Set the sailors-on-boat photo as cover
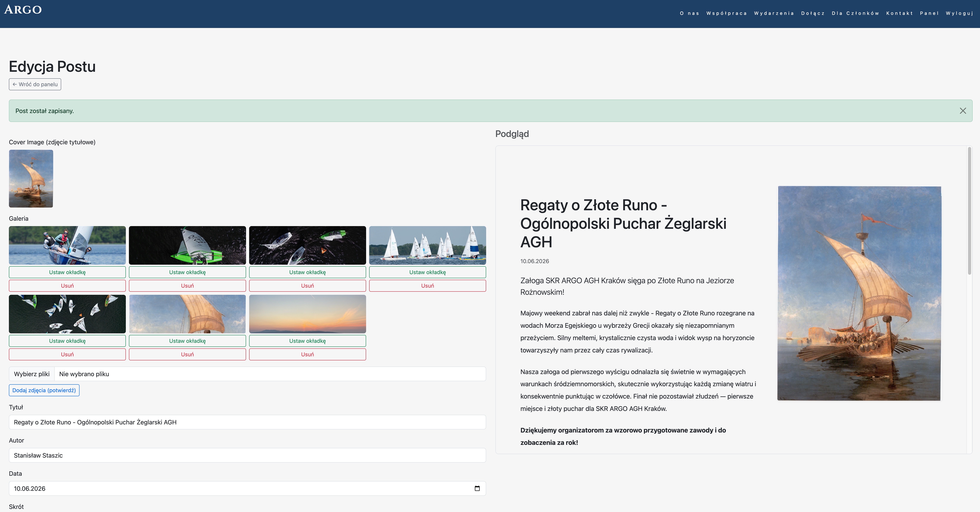Viewport: 980px width, 512px height. [x=67, y=272]
